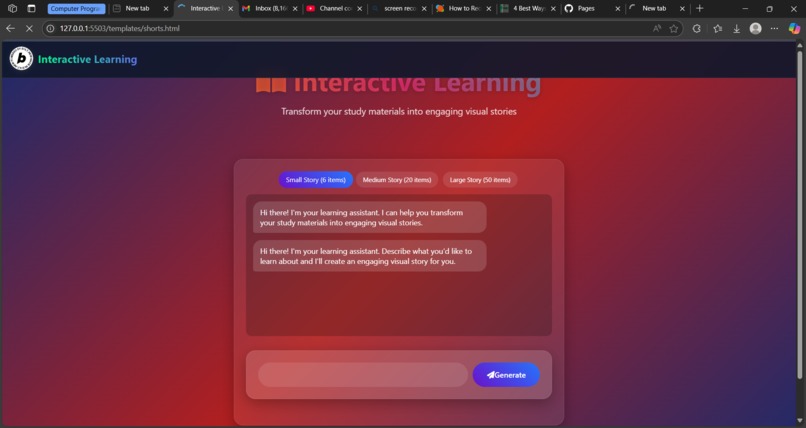Image resolution: width=806 pixels, height=428 pixels.
Task: Close the Gmail Inbox tab
Action: pos(295,9)
